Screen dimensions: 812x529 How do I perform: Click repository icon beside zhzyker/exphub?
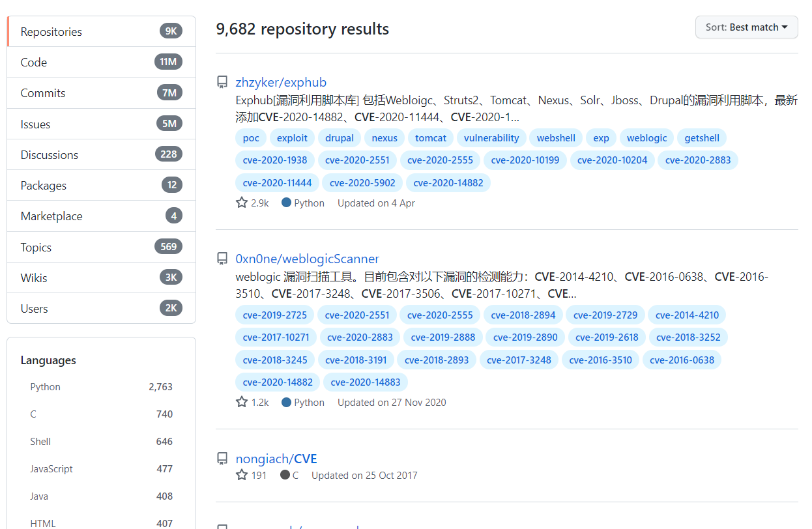[x=222, y=82]
